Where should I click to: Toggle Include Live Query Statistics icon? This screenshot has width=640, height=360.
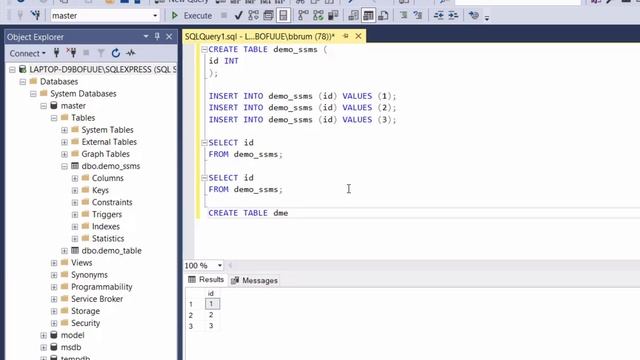pos(318,16)
